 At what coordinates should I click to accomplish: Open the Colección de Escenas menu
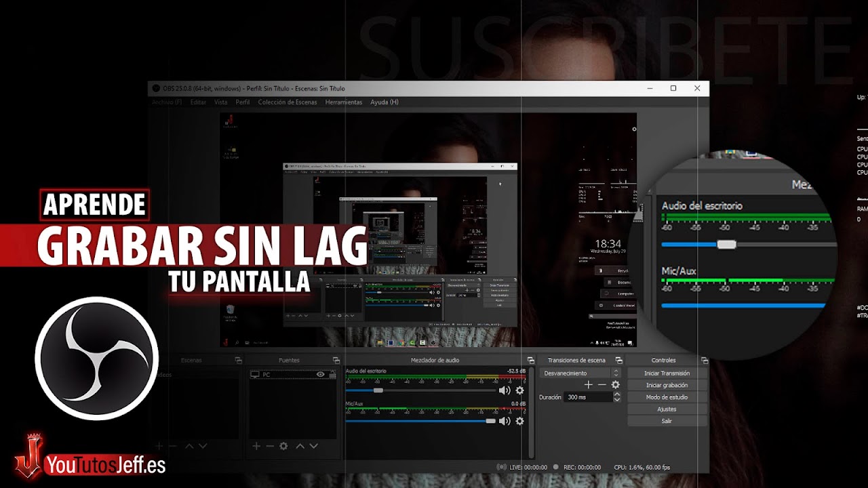click(288, 102)
